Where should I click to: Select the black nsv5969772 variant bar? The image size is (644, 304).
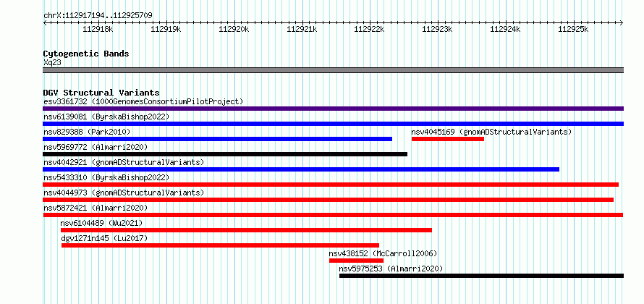coord(225,154)
